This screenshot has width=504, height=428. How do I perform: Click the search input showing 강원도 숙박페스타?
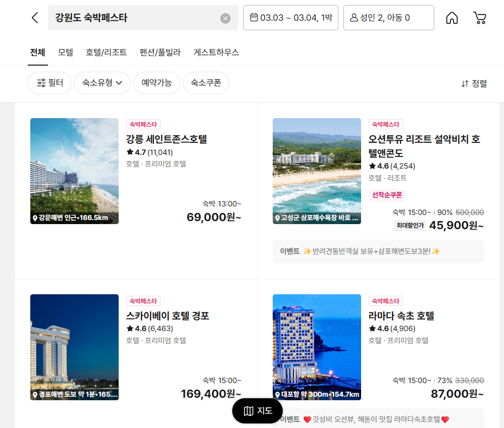[136, 18]
